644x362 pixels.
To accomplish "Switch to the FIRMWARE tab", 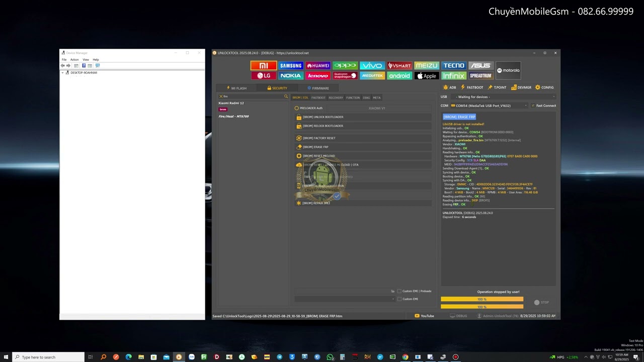I will 318,88.
